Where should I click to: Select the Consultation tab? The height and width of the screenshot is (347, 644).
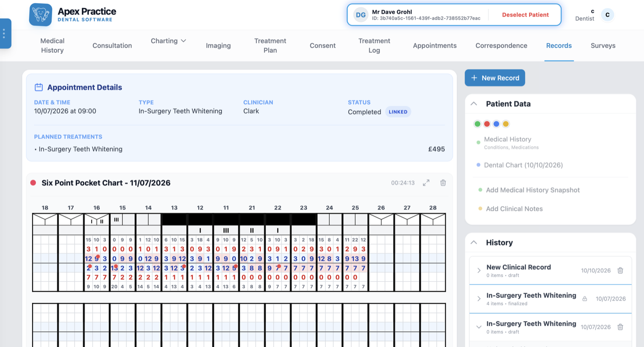coord(112,46)
